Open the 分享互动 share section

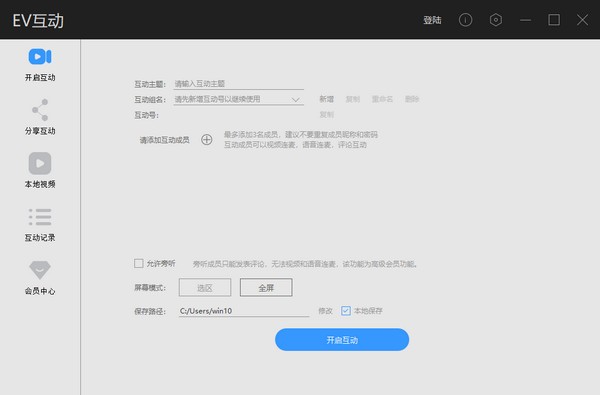pos(40,117)
